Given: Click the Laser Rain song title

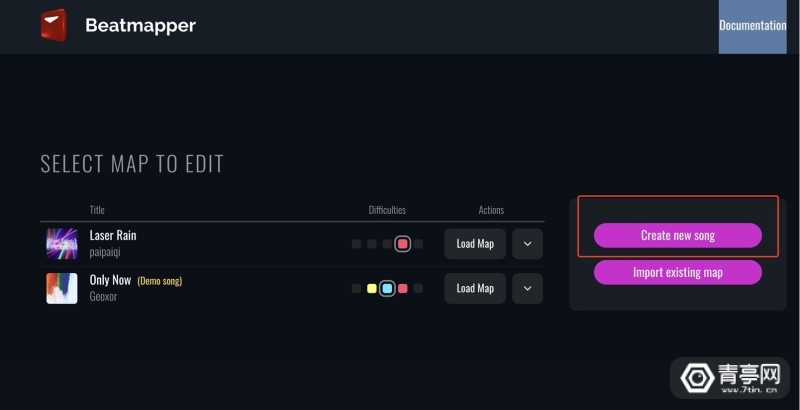Looking at the screenshot, I should [x=113, y=235].
